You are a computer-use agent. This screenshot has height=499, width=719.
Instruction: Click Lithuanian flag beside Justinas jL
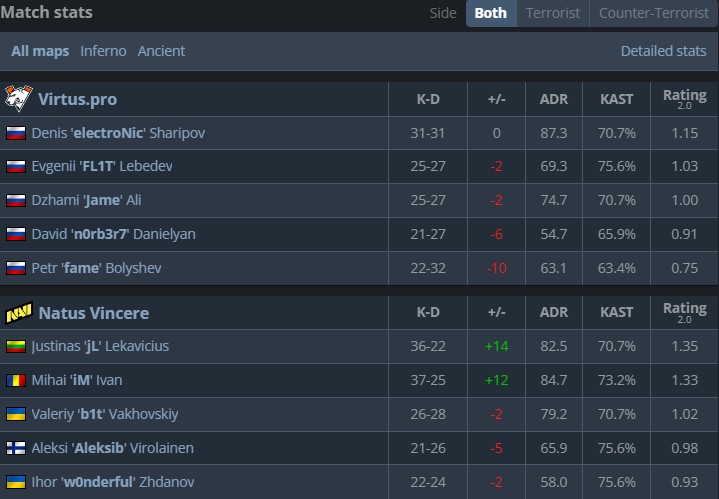(x=16, y=347)
